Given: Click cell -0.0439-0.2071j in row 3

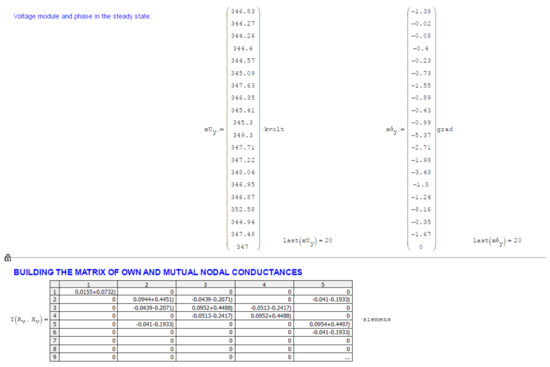Looking at the screenshot, I should tap(147, 308).
